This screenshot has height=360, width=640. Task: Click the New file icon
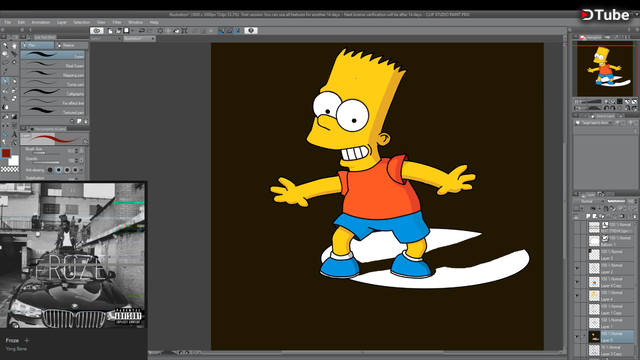tap(110, 31)
